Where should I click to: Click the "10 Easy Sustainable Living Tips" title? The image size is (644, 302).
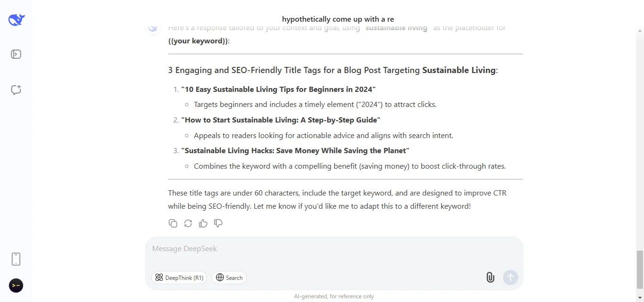click(x=279, y=90)
